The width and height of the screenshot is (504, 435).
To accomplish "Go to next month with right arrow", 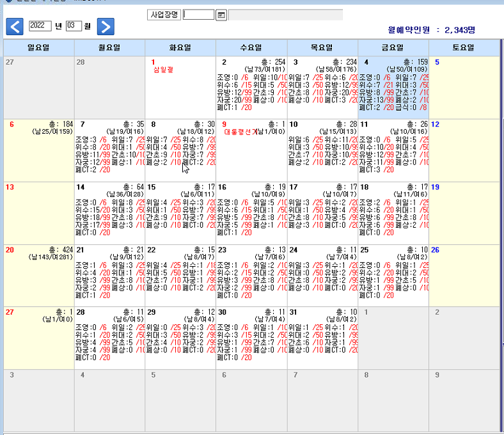I will click(x=106, y=26).
